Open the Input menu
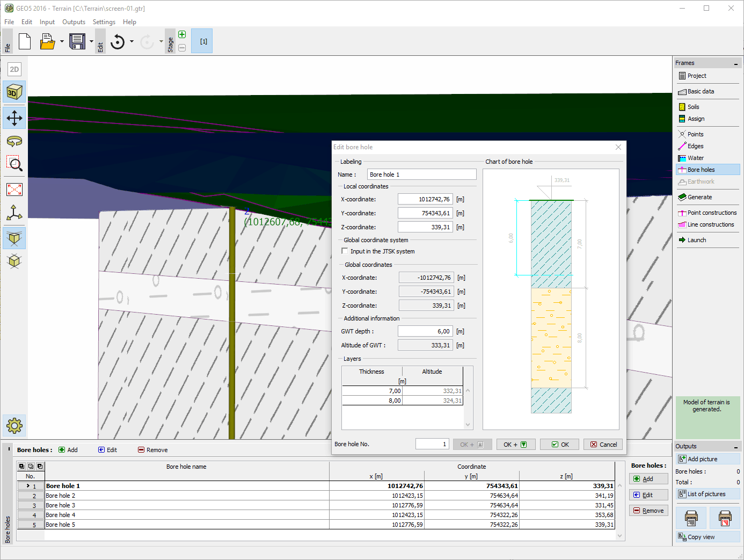Screen dimensions: 744x560 (47, 22)
